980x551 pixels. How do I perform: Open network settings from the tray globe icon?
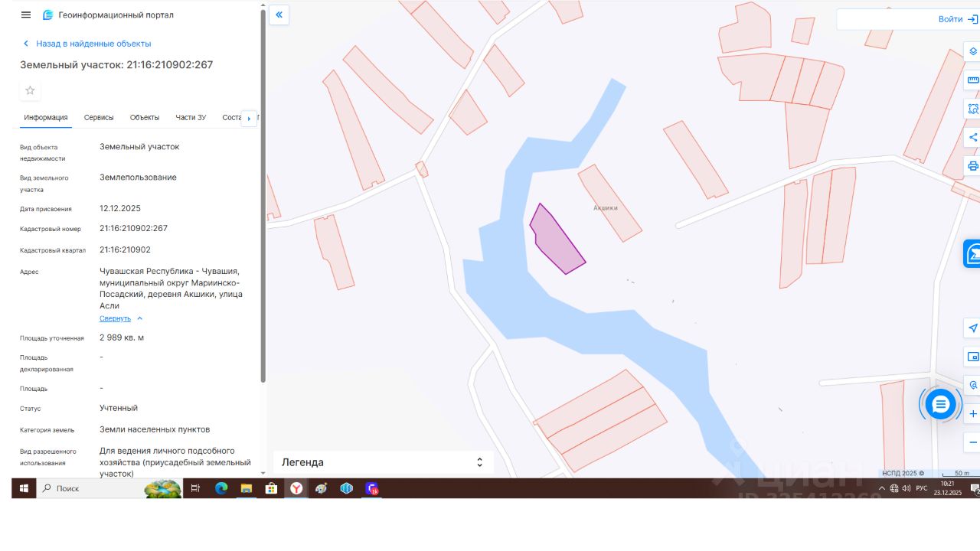894,488
